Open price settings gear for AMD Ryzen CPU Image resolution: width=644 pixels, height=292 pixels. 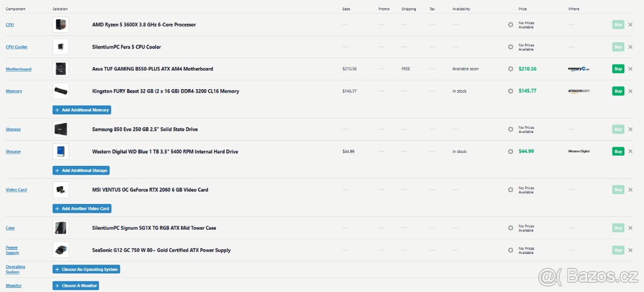pyautogui.click(x=510, y=25)
